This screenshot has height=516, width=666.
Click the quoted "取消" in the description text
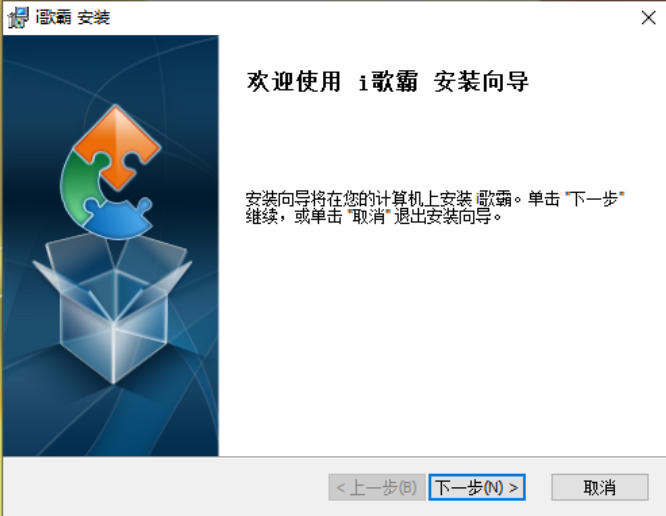(x=368, y=217)
